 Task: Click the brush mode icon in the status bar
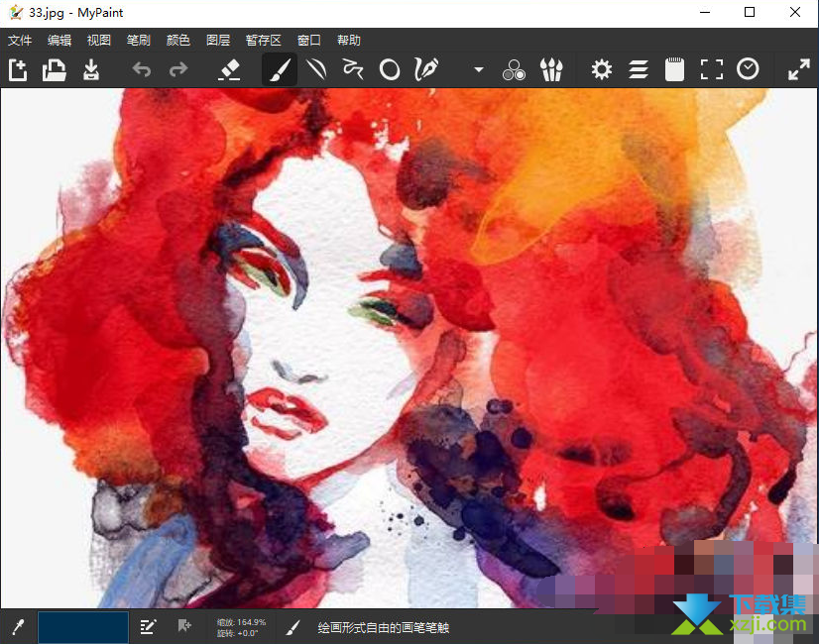point(293,627)
